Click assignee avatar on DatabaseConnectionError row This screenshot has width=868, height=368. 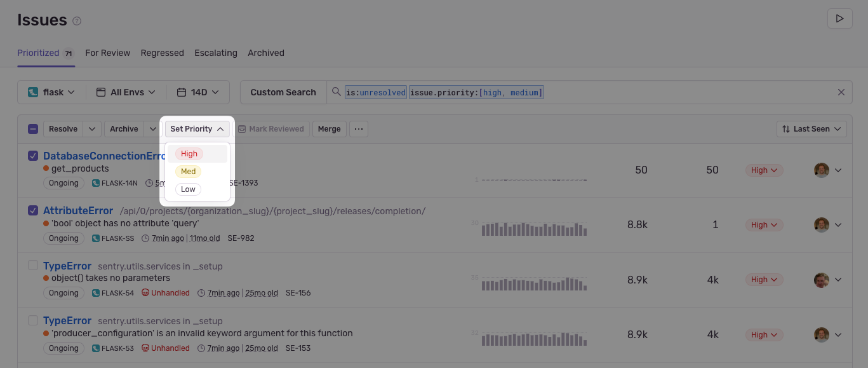tap(822, 170)
